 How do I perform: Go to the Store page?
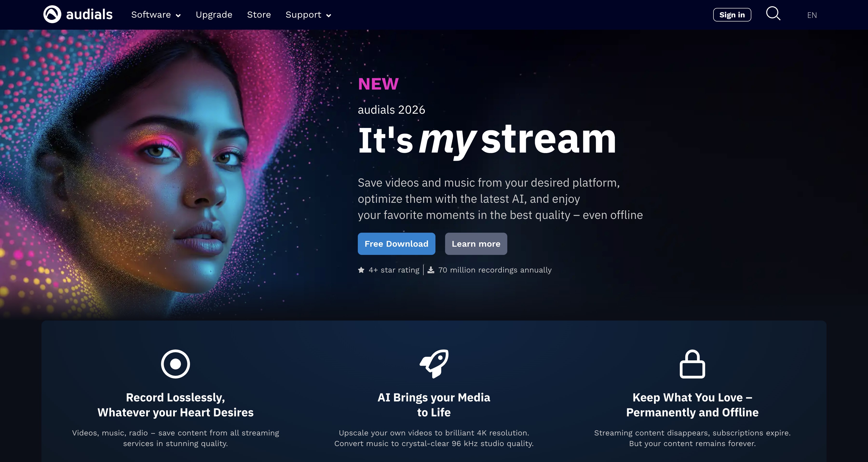click(259, 15)
